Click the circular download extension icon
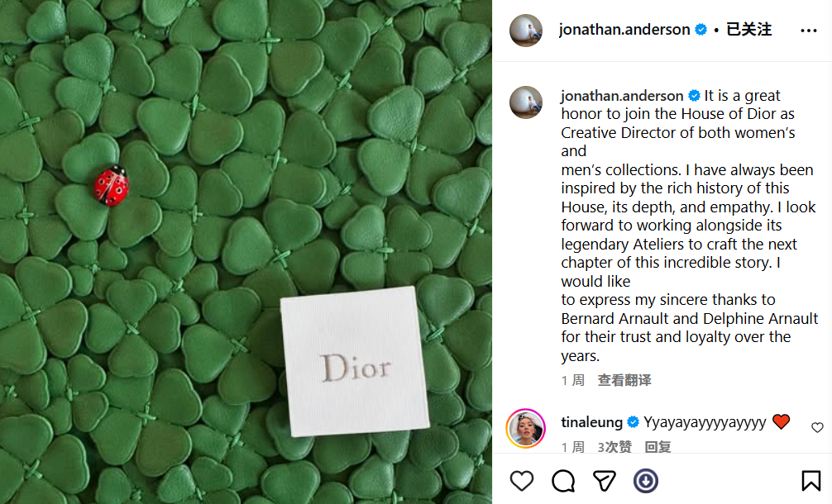The width and height of the screenshot is (832, 504). [646, 481]
